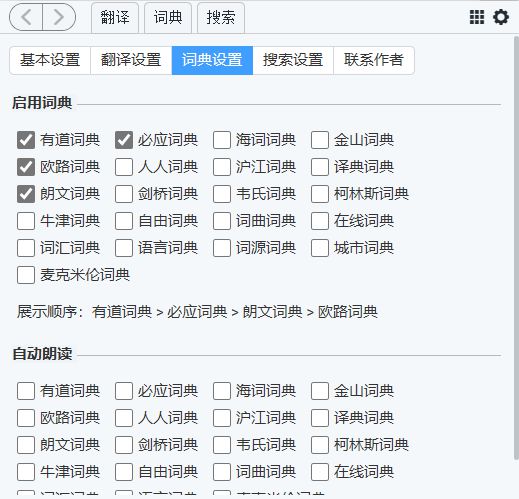Check 人人词典 under 自动朗读
Viewport: 519px width, 499px height.
[124, 418]
